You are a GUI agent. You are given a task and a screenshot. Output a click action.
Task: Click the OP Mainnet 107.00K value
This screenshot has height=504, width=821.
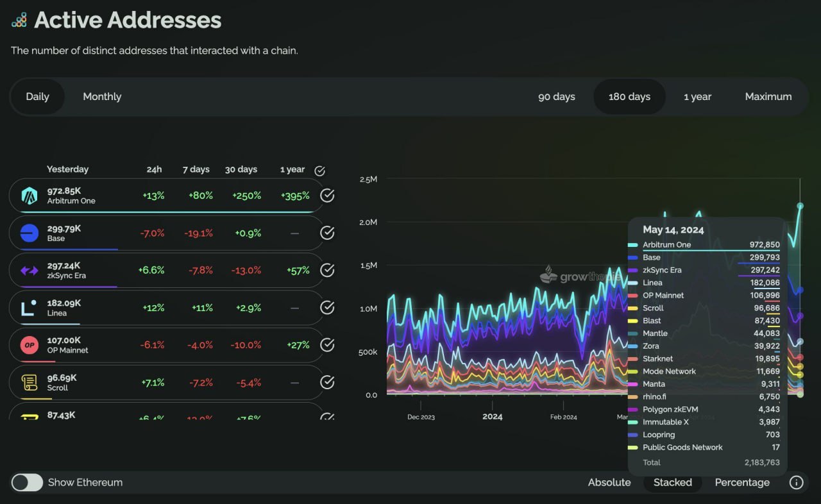[x=64, y=340]
